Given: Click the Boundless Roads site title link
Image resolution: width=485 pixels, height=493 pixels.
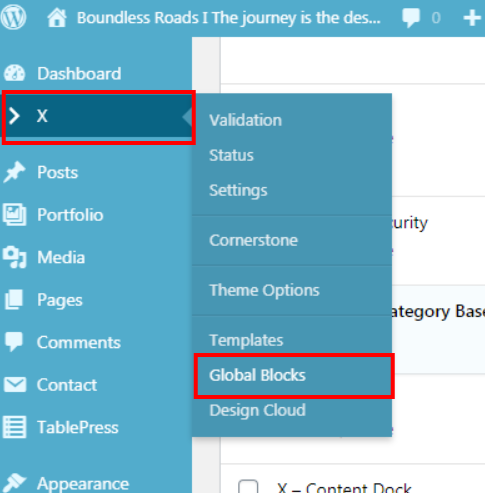Looking at the screenshot, I should 229,18.
